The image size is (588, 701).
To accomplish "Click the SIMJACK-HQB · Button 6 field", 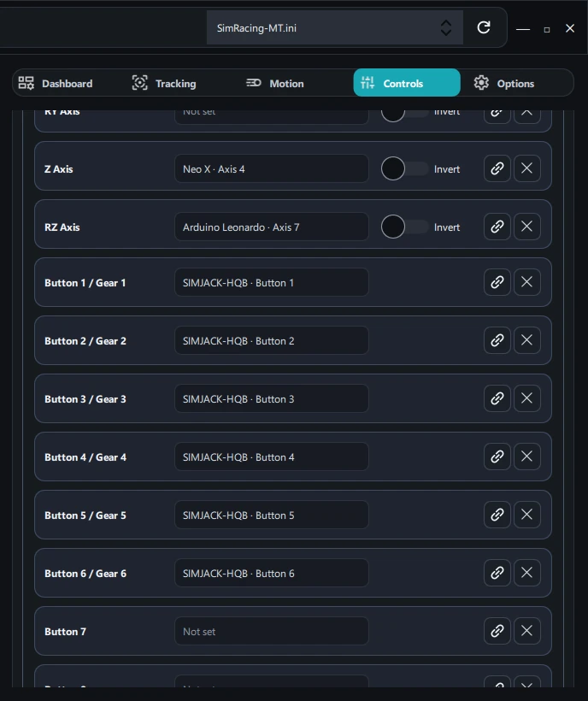I will 272,573.
